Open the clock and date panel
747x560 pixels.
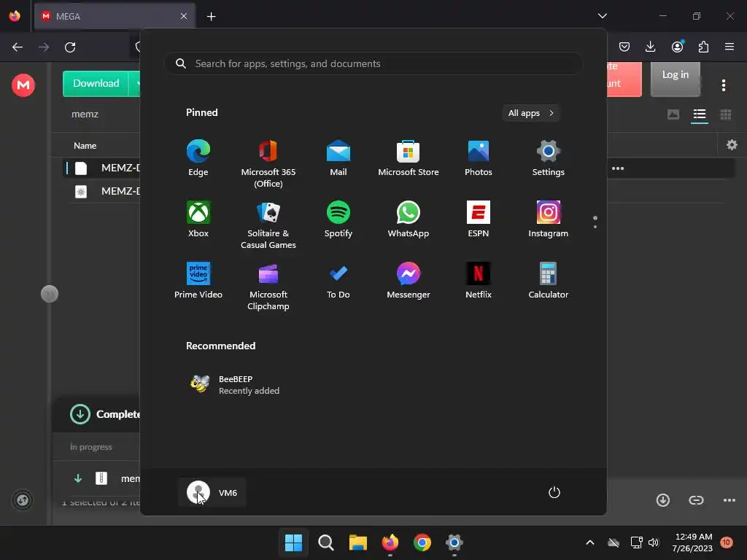(x=693, y=542)
